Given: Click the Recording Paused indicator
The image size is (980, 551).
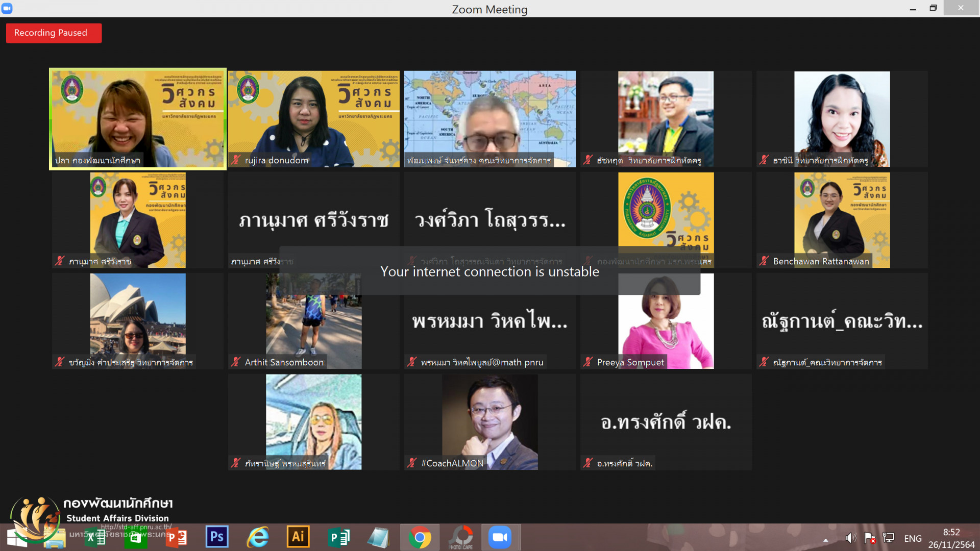Looking at the screenshot, I should (x=54, y=33).
